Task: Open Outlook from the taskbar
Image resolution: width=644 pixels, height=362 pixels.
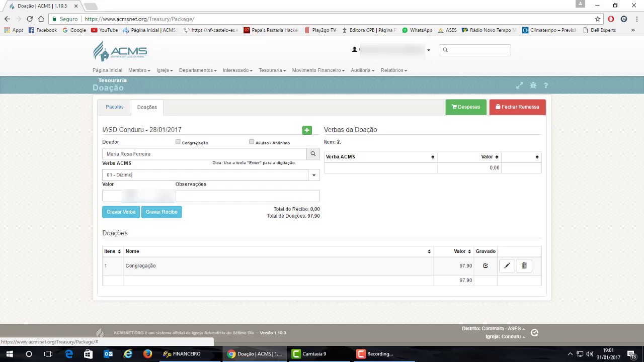Action: coord(108,354)
